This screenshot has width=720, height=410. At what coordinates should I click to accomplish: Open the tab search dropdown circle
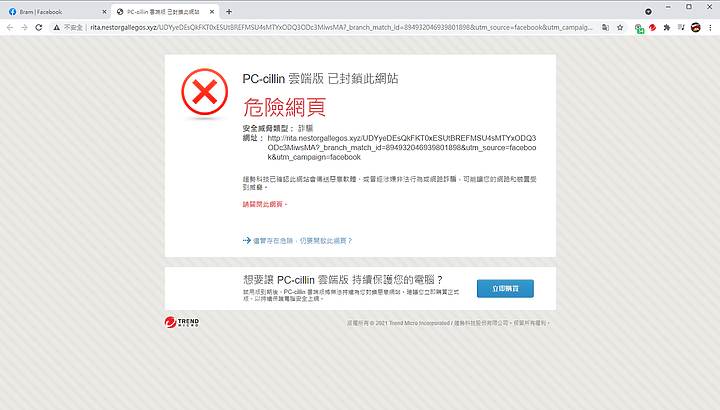click(648, 12)
